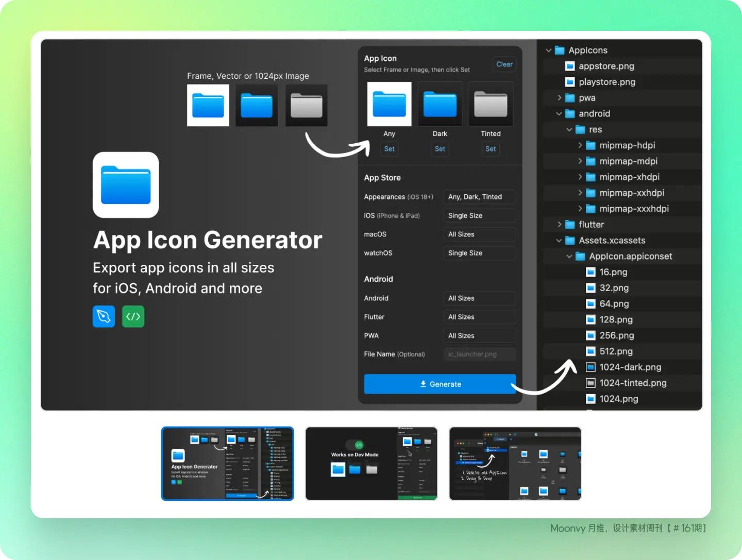The width and height of the screenshot is (742, 560).
Task: Open the macOS All Sizes dropdown
Action: 479,234
